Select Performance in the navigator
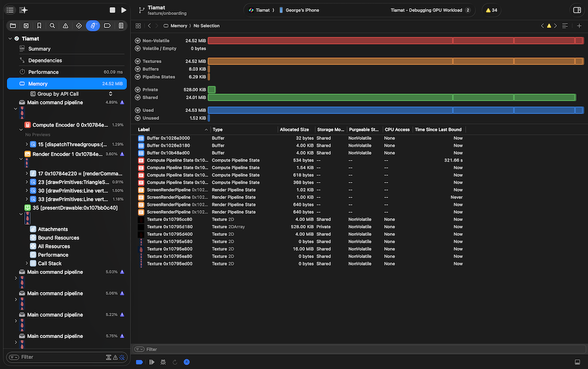The width and height of the screenshot is (588, 369). [x=43, y=72]
